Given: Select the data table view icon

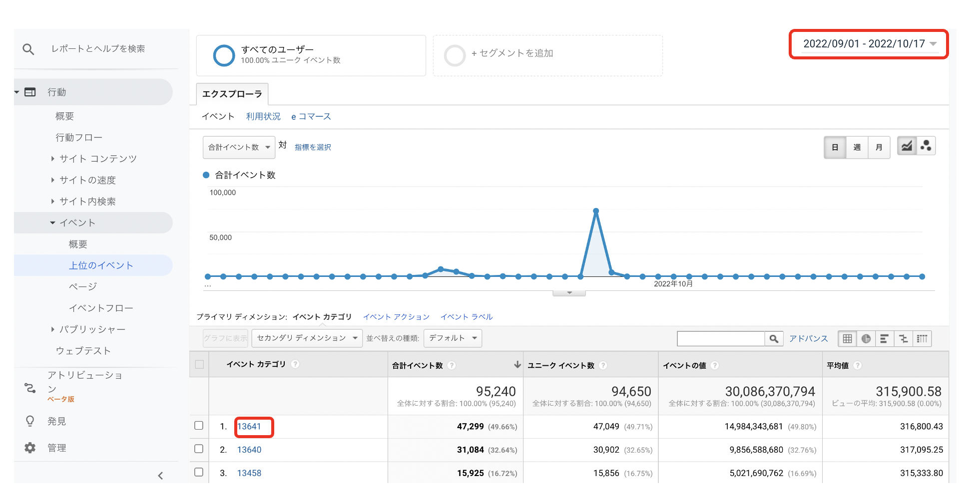Looking at the screenshot, I should [847, 339].
